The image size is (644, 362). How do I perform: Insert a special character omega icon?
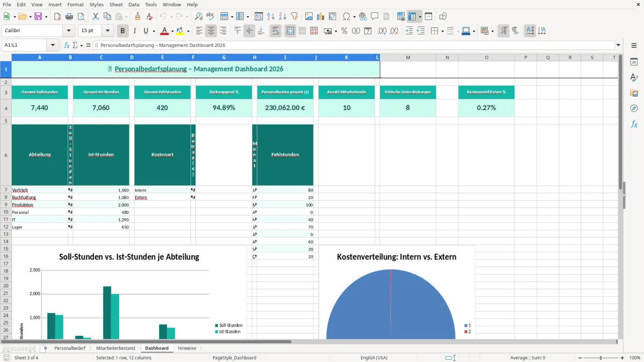click(346, 17)
